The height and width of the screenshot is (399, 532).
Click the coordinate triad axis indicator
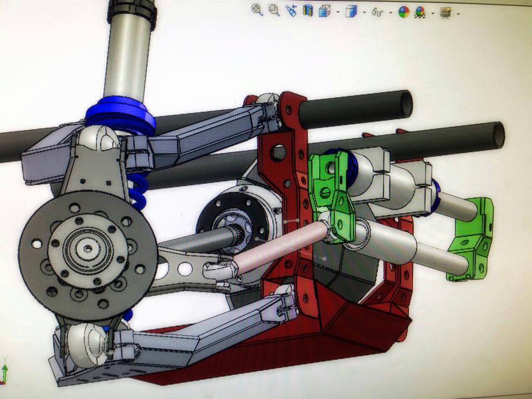[4, 371]
